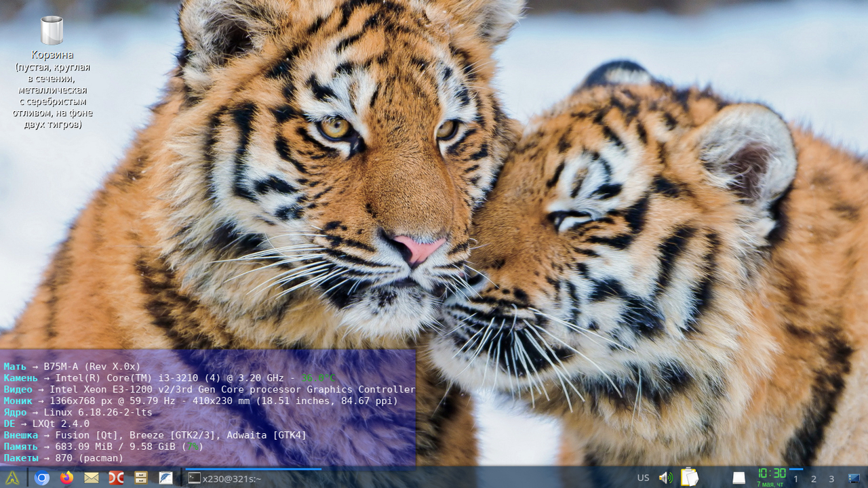The height and width of the screenshot is (488, 868).
Task: Click the 'Видео' graphics controller line
Action: 210,390
